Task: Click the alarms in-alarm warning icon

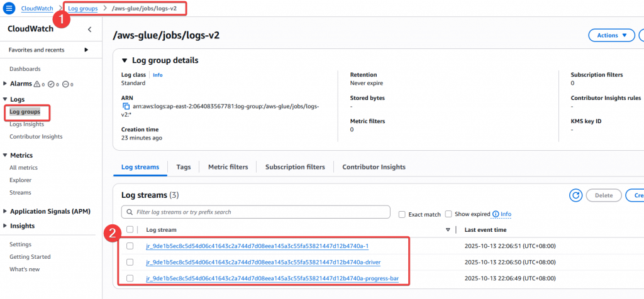Action: coord(37,84)
